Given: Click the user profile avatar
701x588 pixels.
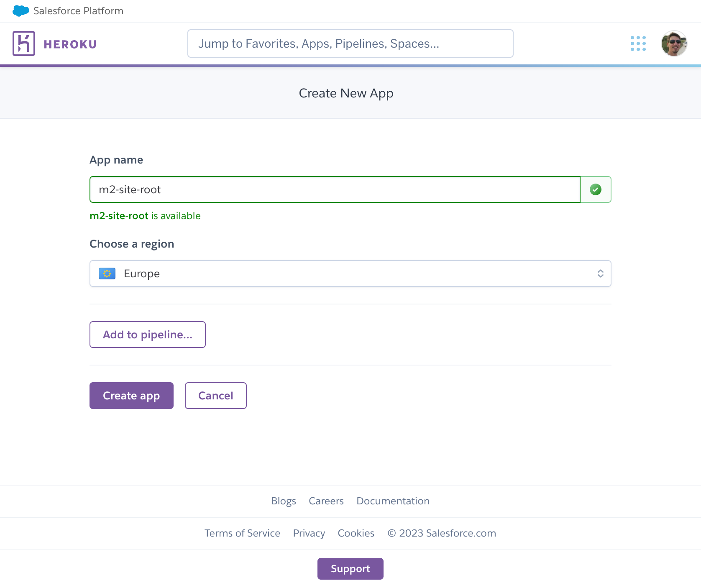Looking at the screenshot, I should 674,43.
